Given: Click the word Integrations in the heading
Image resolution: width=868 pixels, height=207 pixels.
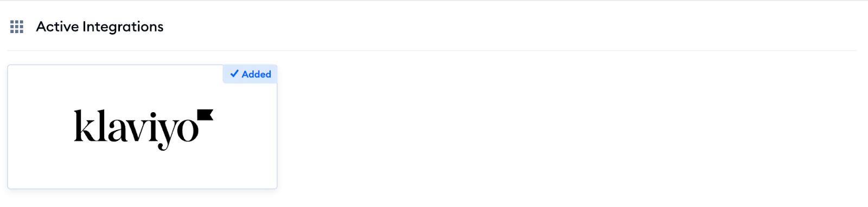Looking at the screenshot, I should pyautogui.click(x=123, y=27).
